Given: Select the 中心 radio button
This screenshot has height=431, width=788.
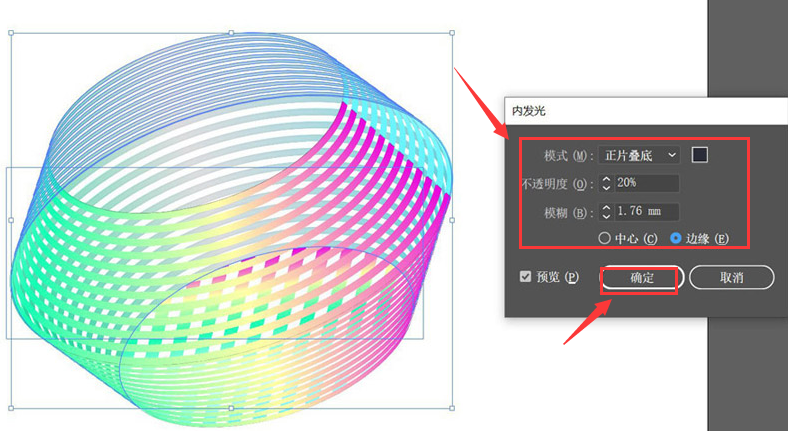Looking at the screenshot, I should point(605,238).
